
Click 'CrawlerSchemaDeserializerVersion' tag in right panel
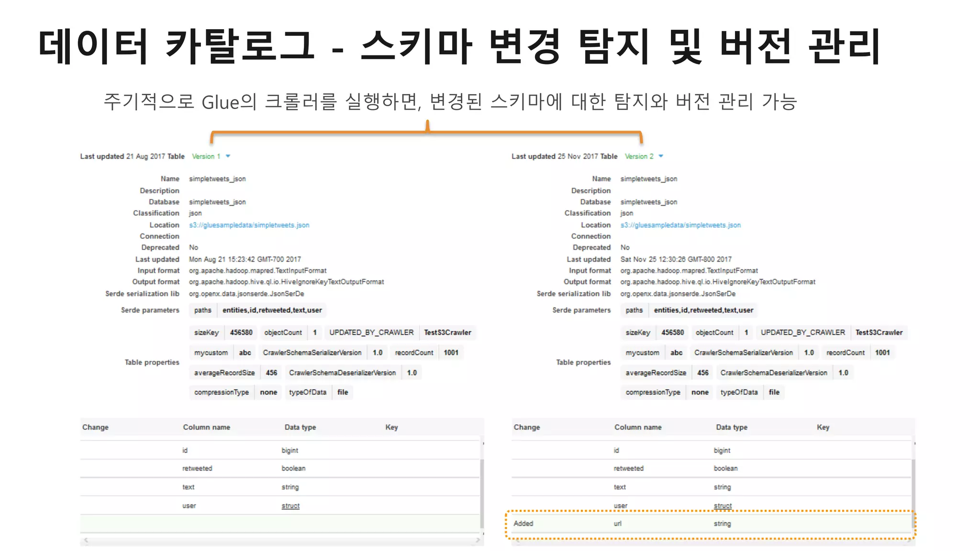pyautogui.click(x=774, y=373)
